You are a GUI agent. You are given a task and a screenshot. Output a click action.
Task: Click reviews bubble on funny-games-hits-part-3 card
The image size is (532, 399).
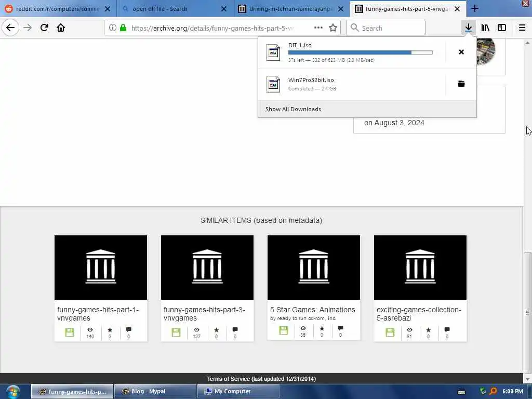[235, 330]
